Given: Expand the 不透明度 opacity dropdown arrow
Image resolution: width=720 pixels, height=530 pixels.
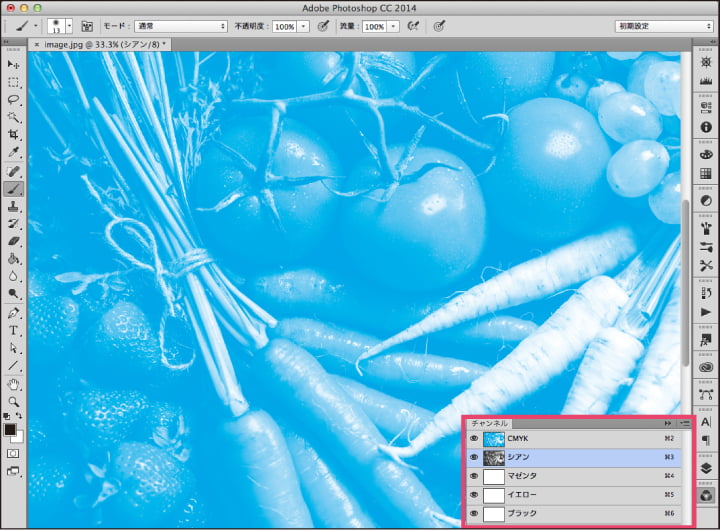Looking at the screenshot, I should coord(304,26).
